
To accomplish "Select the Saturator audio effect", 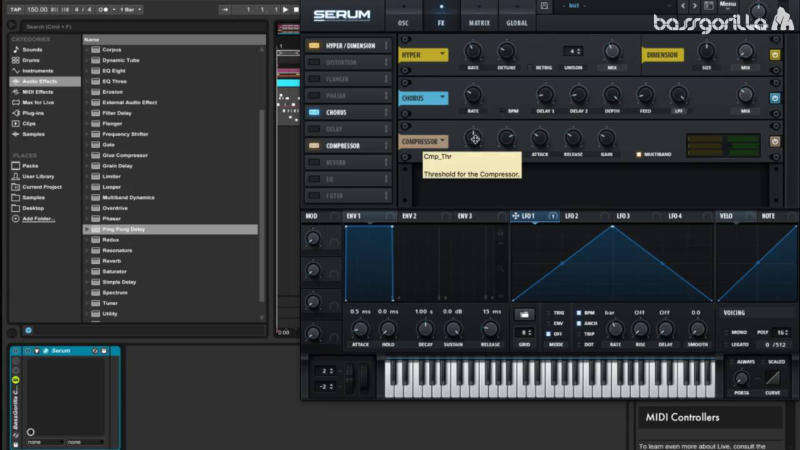I will (114, 271).
